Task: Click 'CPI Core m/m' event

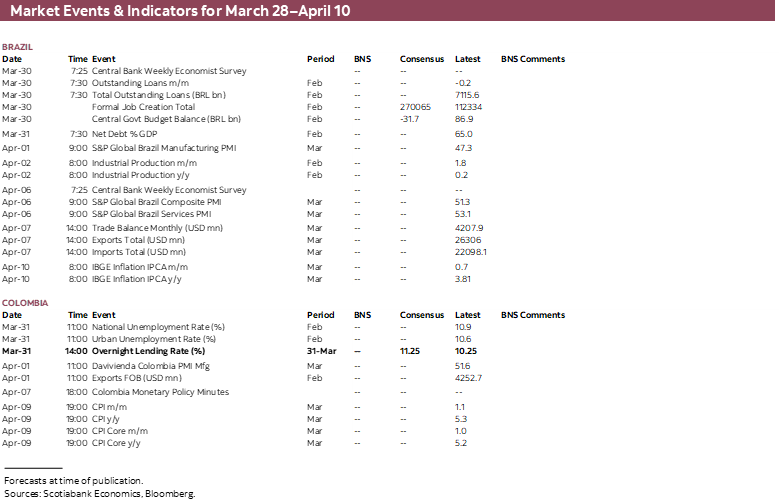Action: click(120, 430)
